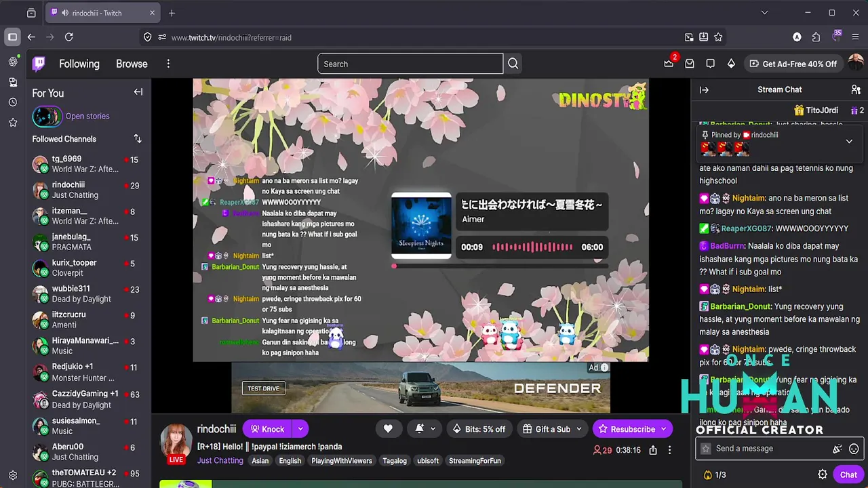The height and width of the screenshot is (488, 868).
Task: Collapse the Stream Chat panel
Action: tap(705, 89)
